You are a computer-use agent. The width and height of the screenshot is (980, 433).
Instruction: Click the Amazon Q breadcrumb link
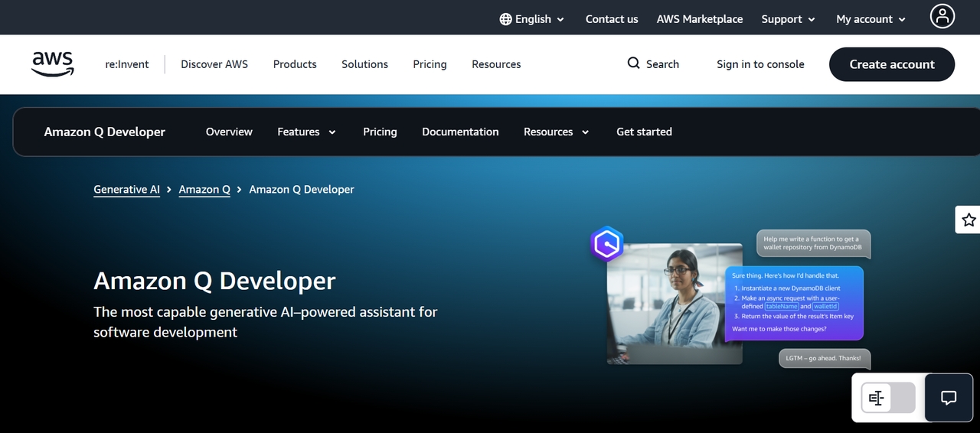pyautogui.click(x=204, y=189)
